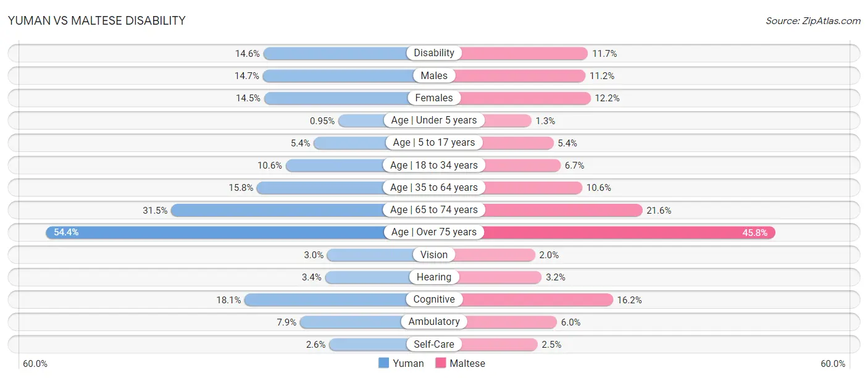The height and width of the screenshot is (378, 868).
Task: Select the Females category label
Action: click(x=434, y=98)
